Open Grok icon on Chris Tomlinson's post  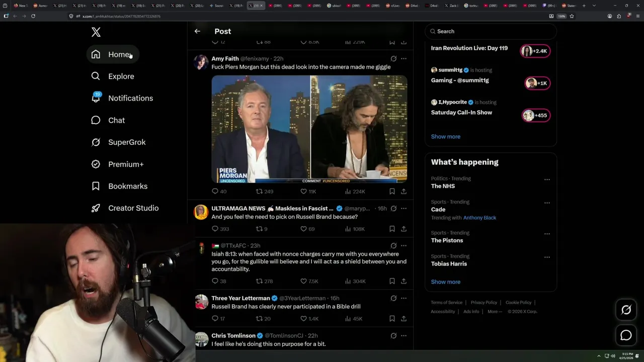click(393, 336)
